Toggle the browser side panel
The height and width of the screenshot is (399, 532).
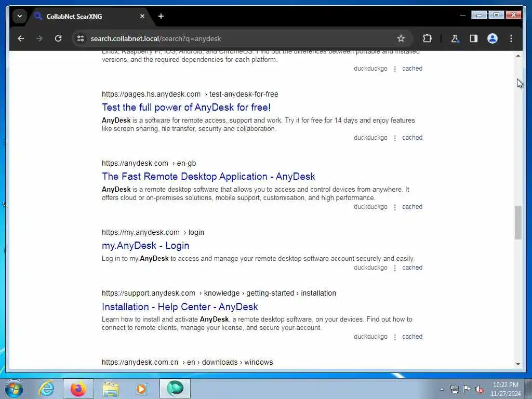(474, 38)
